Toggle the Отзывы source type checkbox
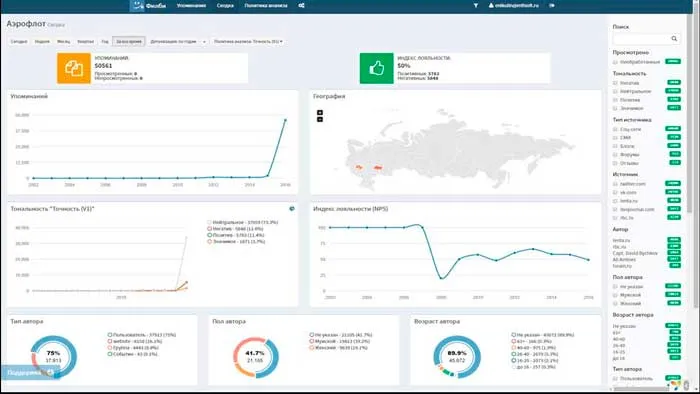This screenshot has height=394, width=700. pos(615,163)
